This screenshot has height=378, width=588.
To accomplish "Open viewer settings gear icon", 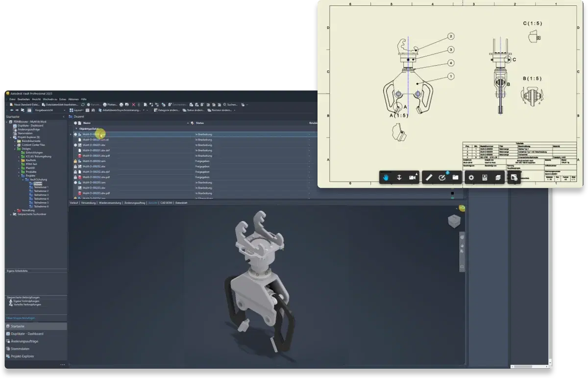I will (471, 177).
